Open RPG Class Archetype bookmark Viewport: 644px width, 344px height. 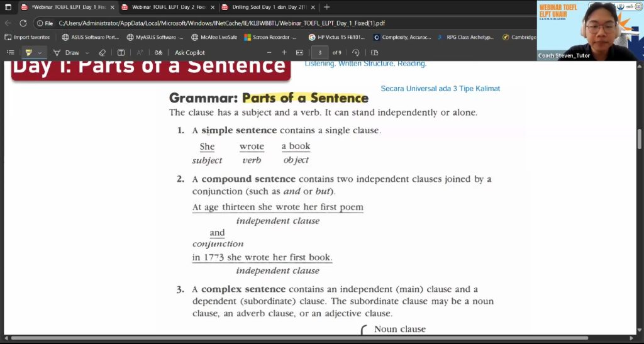point(466,37)
